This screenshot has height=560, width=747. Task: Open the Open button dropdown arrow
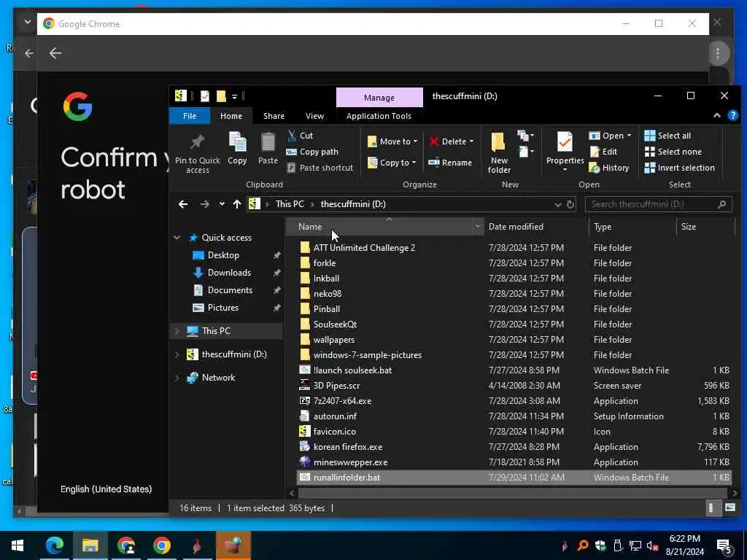click(x=629, y=136)
